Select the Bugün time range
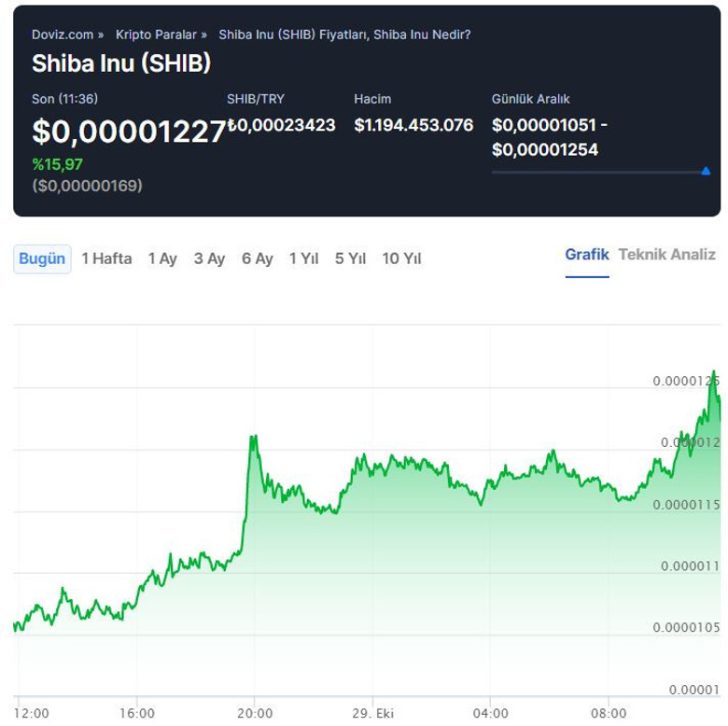This screenshot has width=728, height=726. click(x=42, y=258)
